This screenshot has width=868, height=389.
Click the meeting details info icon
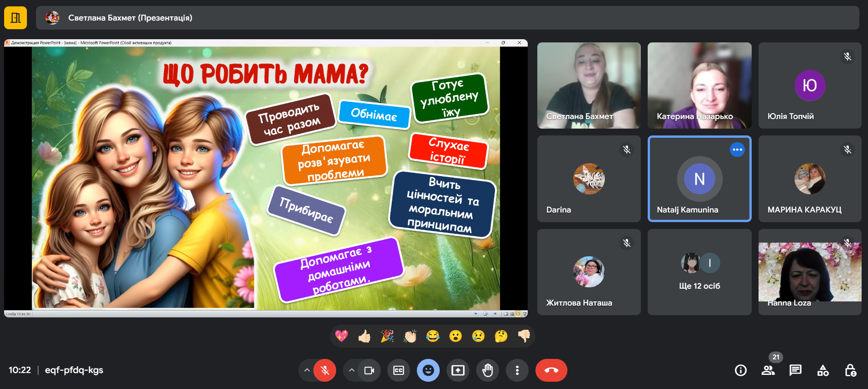click(x=741, y=370)
